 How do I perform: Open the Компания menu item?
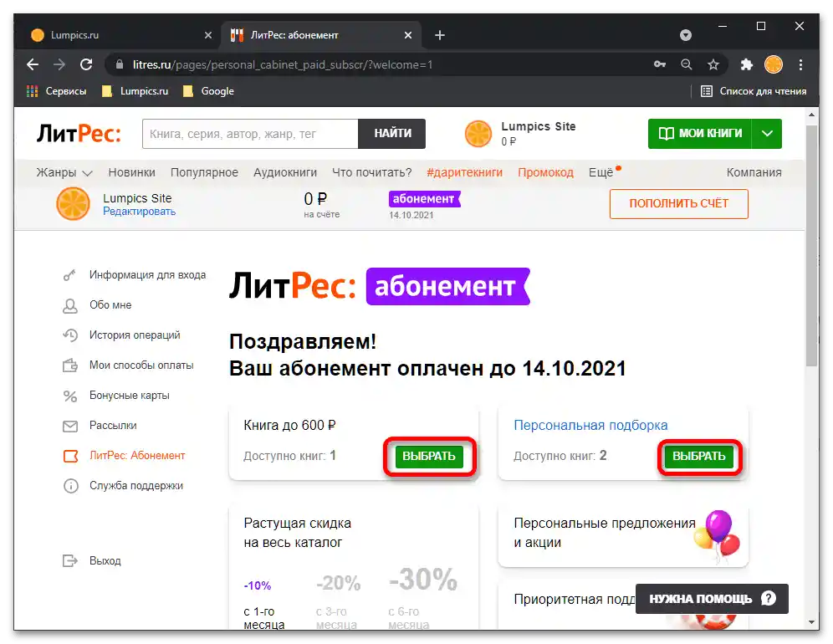[x=754, y=172]
